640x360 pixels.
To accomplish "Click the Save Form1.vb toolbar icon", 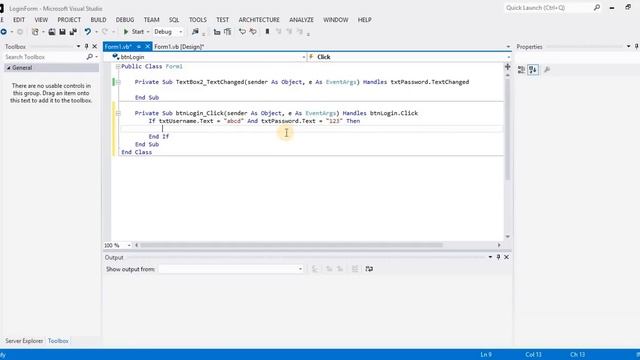I will 62,31.
